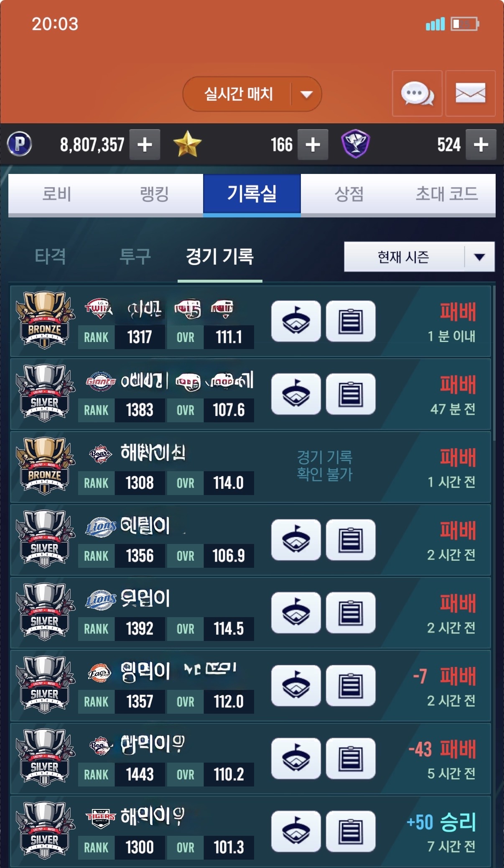
Task: View stadium replay for RANK 1317 match
Action: tap(296, 321)
